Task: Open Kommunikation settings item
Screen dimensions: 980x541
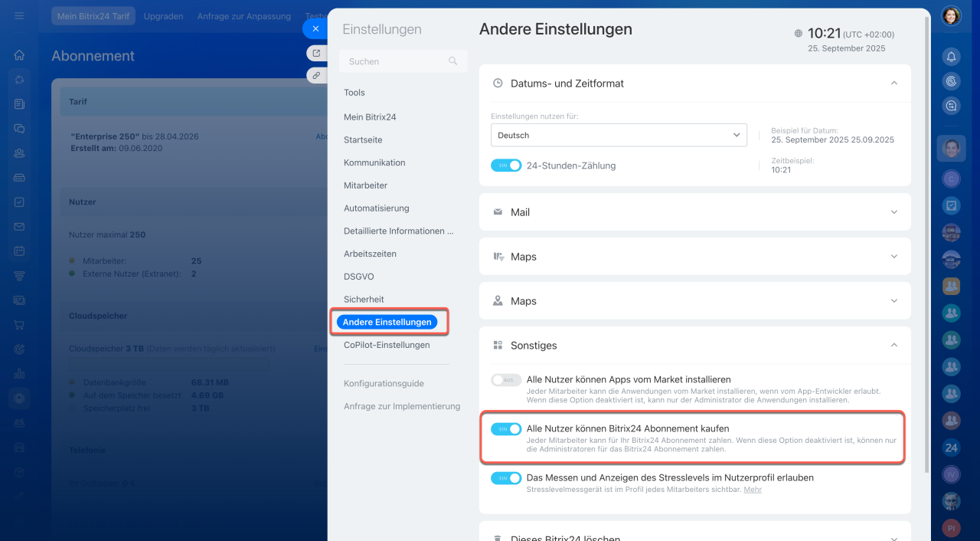Action: point(374,162)
